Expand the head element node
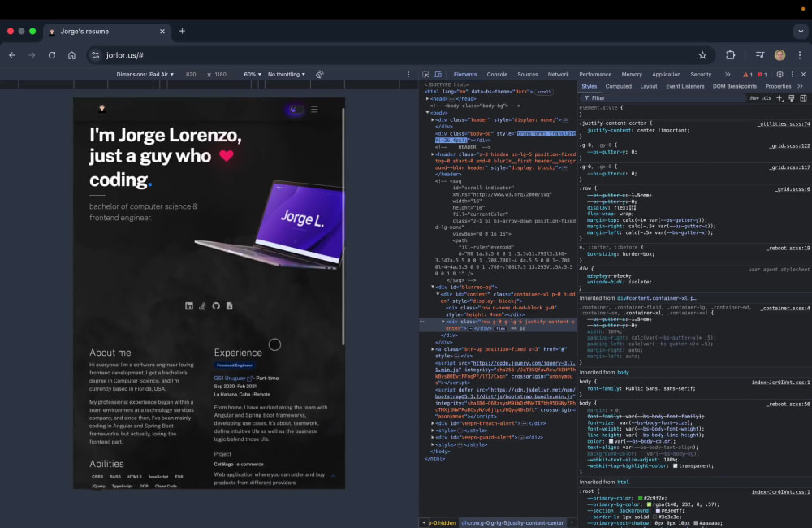Viewport: 812px width, 528px height. point(428,98)
